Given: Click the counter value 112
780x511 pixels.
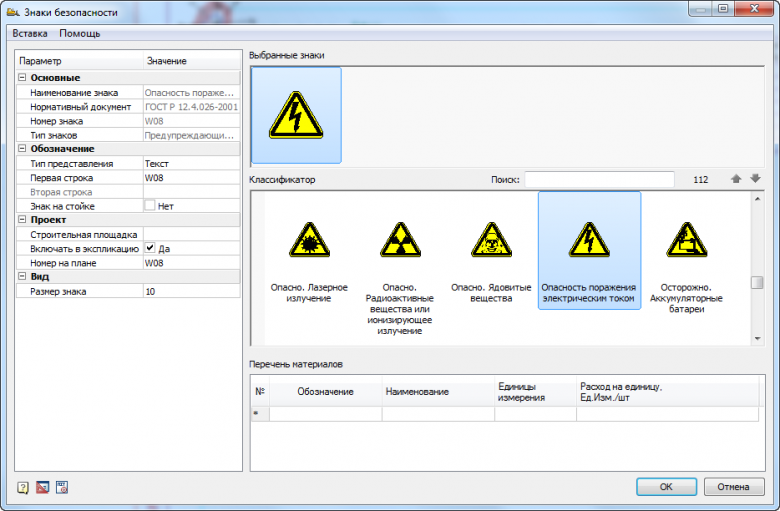Looking at the screenshot, I should 700,180.
